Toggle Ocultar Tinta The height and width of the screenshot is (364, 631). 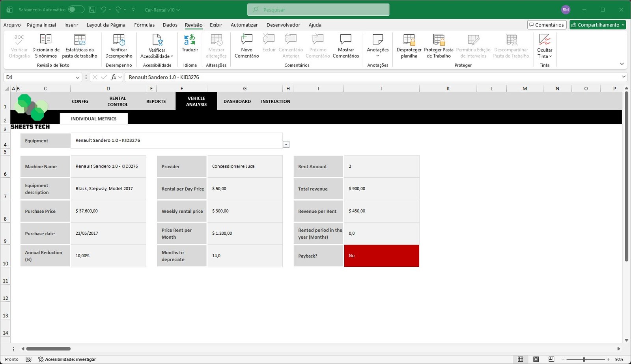(545, 45)
